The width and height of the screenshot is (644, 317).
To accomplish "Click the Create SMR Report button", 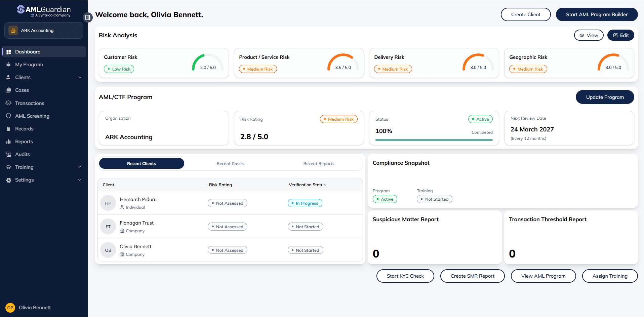I will coord(472,276).
